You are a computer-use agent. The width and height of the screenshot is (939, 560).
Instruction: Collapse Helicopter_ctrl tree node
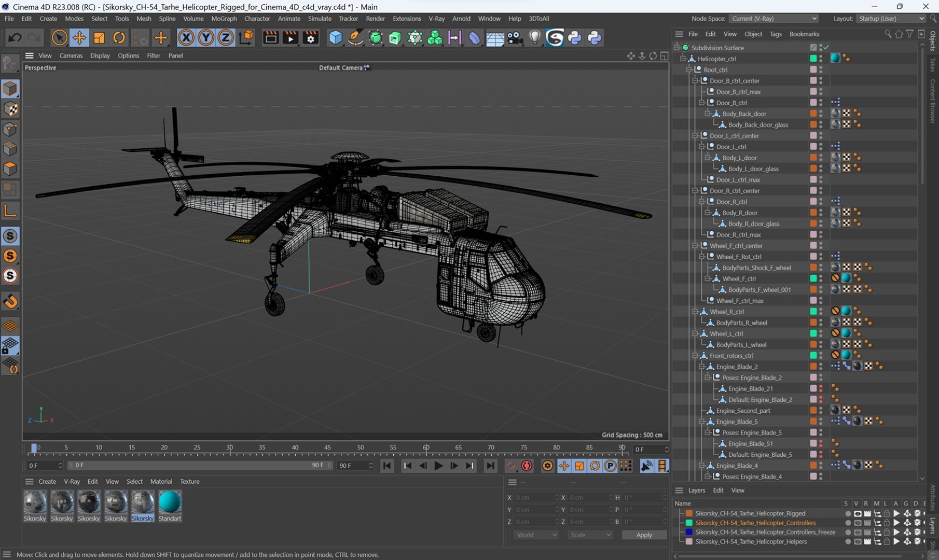[683, 59]
